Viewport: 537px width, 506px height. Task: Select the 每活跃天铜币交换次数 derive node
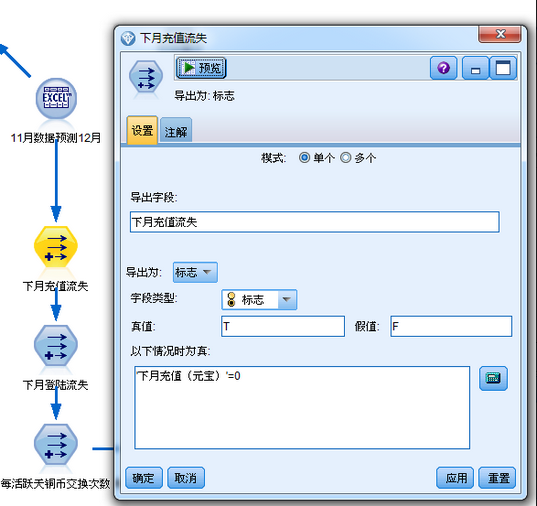[56, 444]
